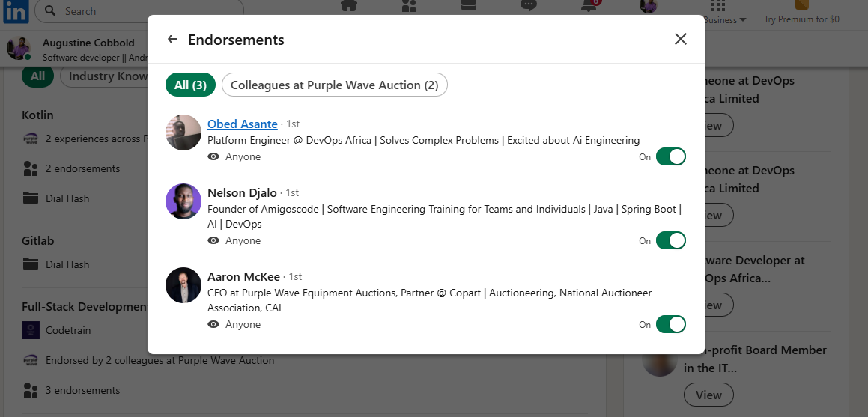The width and height of the screenshot is (868, 417).
Task: Click the Gitlab skill heading
Action: [x=37, y=240]
